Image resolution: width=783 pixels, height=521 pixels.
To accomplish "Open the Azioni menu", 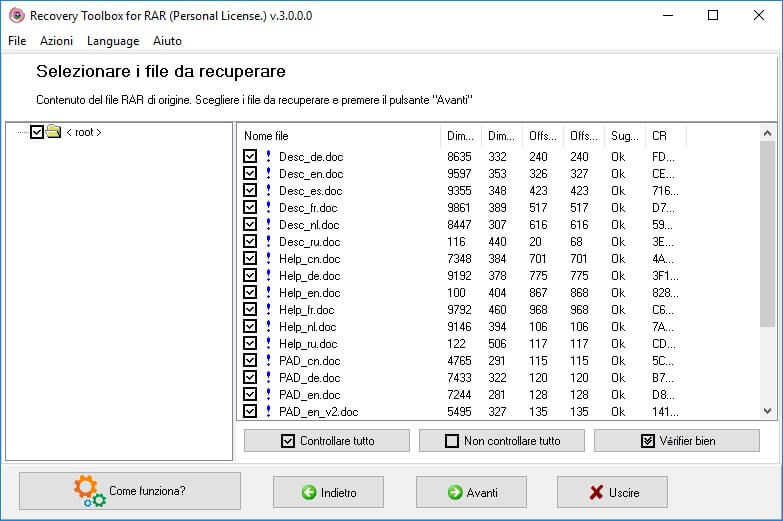I will tap(56, 41).
